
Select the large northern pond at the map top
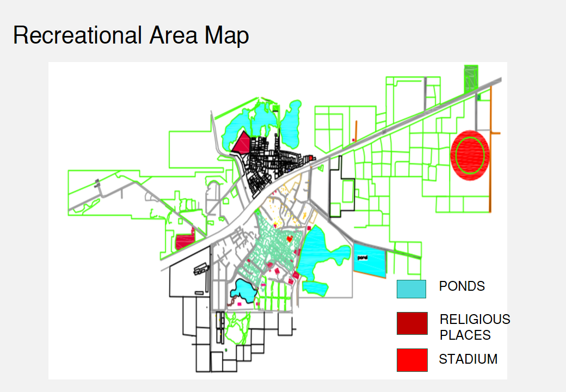239,125
